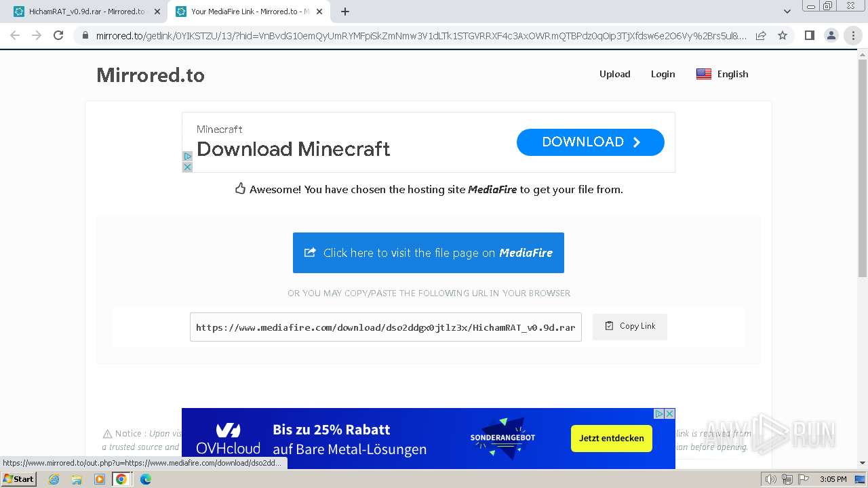Open the English language selector
Image resolution: width=868 pixels, height=488 pixels.
point(722,74)
